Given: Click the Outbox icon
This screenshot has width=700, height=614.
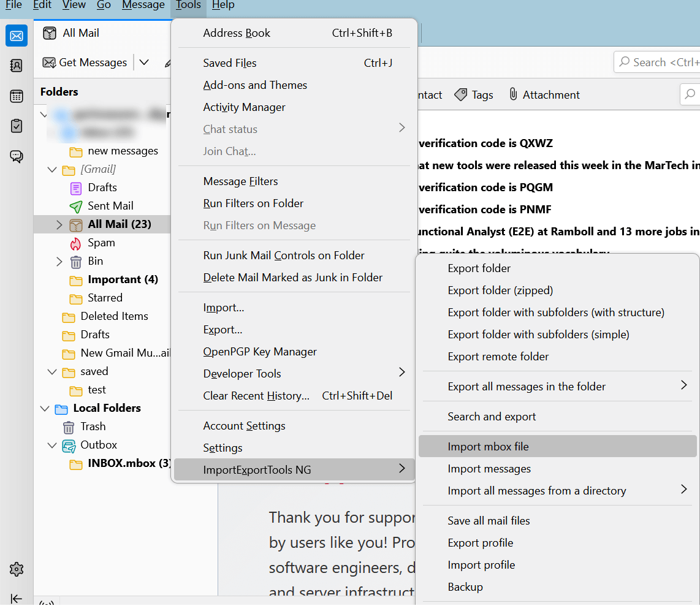Looking at the screenshot, I should (69, 445).
